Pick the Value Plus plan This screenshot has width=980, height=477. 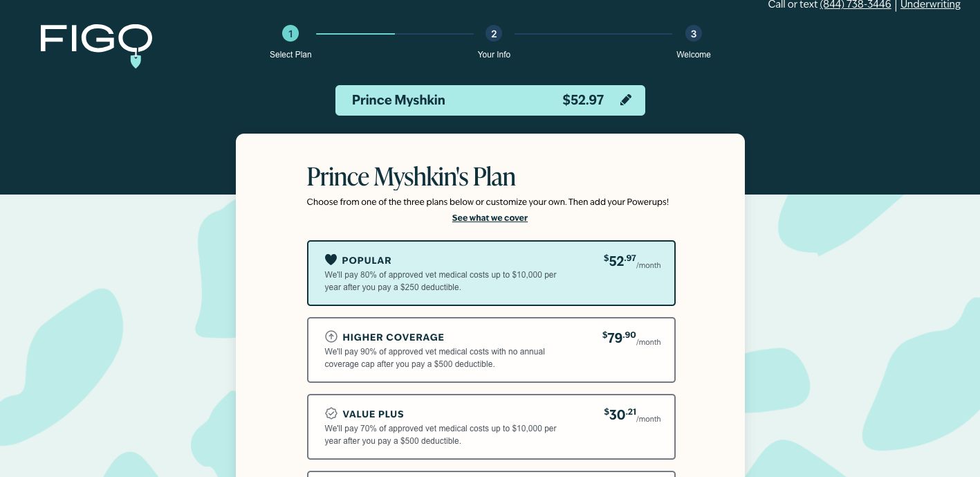[x=490, y=426]
